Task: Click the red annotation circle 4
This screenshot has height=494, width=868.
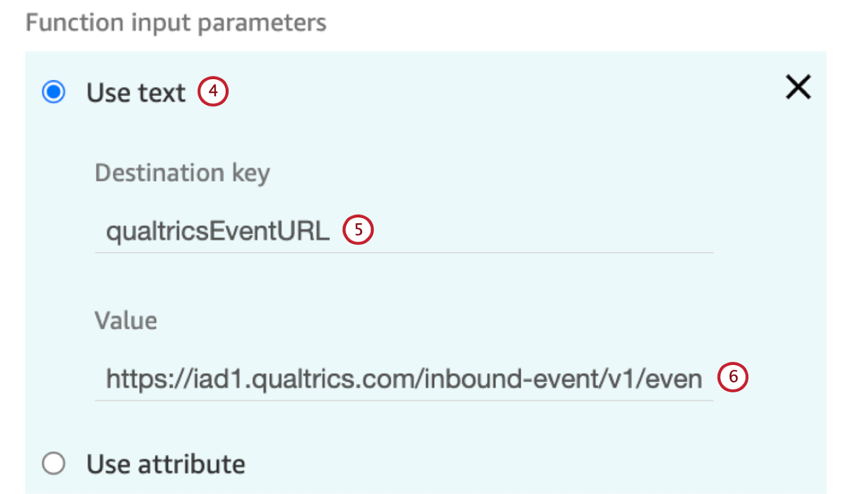Action: [x=213, y=91]
